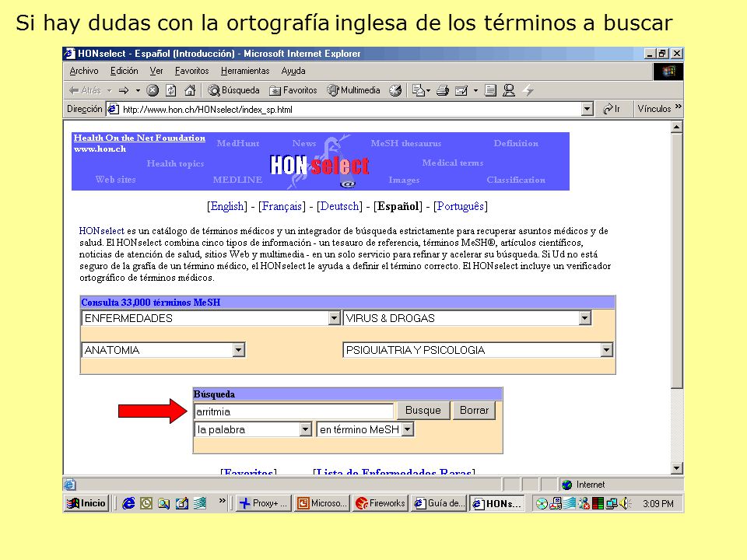Click the scrollbar down arrow
Viewport: 747px width, 560px height.
click(x=676, y=468)
